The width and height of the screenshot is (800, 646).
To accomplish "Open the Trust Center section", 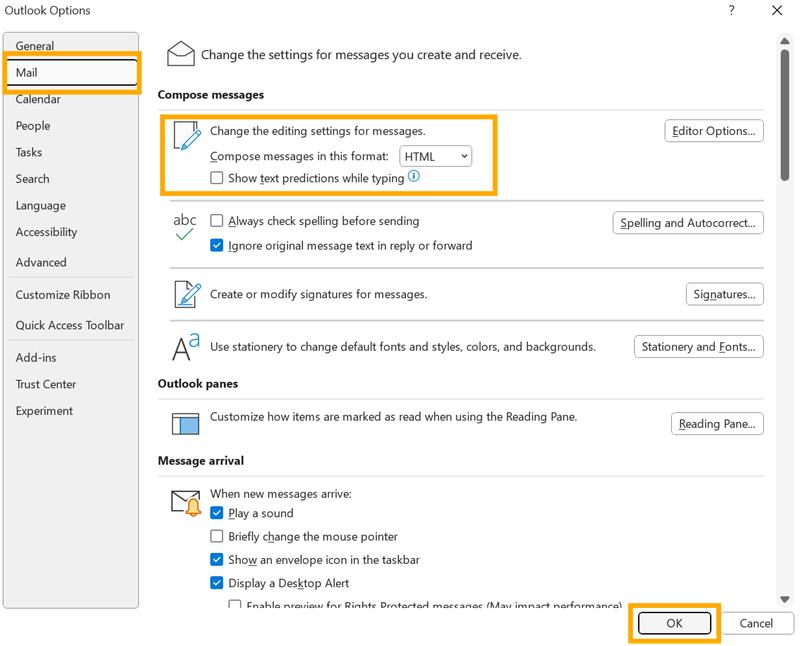I will tap(47, 384).
